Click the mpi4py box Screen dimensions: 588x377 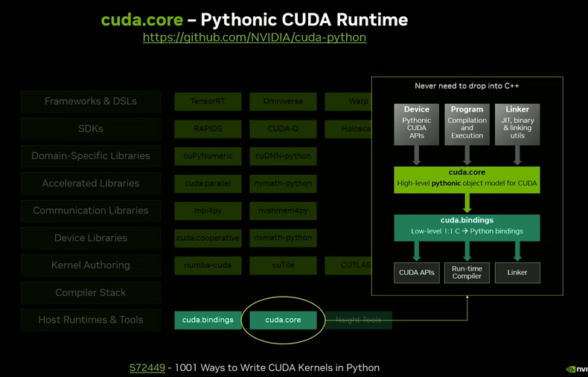pos(208,211)
